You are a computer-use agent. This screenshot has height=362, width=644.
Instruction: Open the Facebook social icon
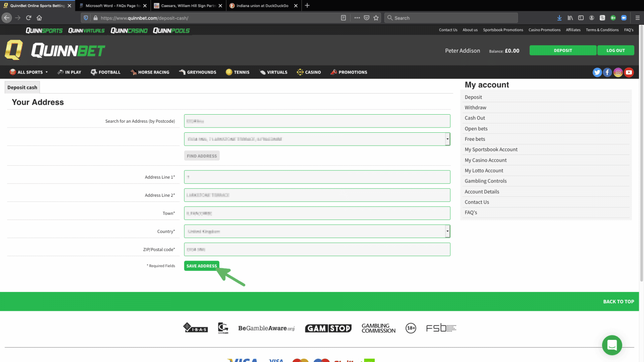[607, 72]
